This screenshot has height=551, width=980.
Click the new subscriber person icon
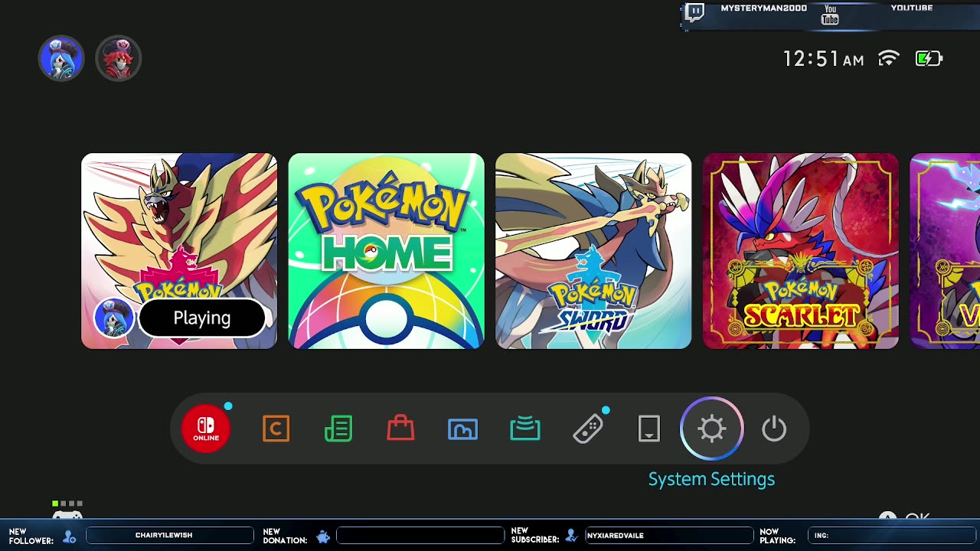(571, 536)
